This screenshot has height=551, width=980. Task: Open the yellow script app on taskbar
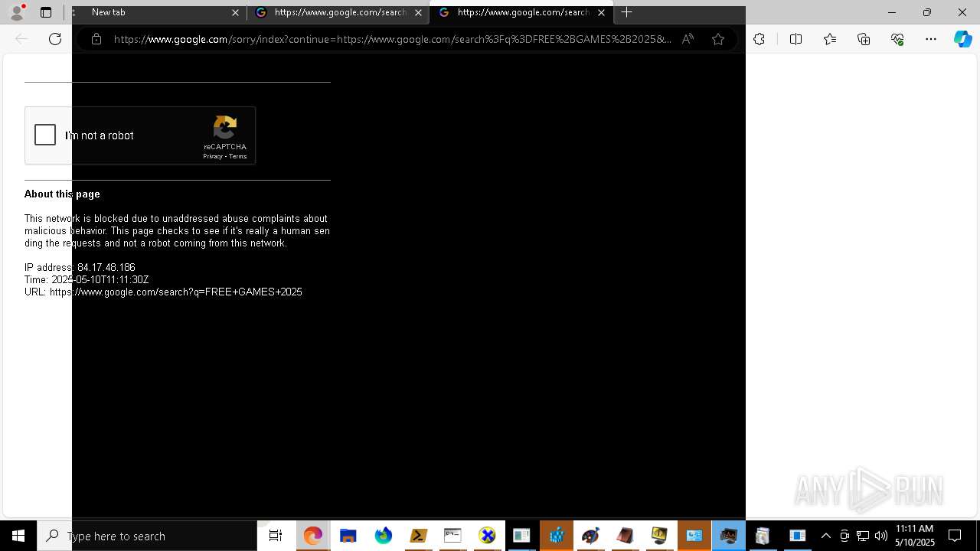pyautogui.click(x=418, y=536)
